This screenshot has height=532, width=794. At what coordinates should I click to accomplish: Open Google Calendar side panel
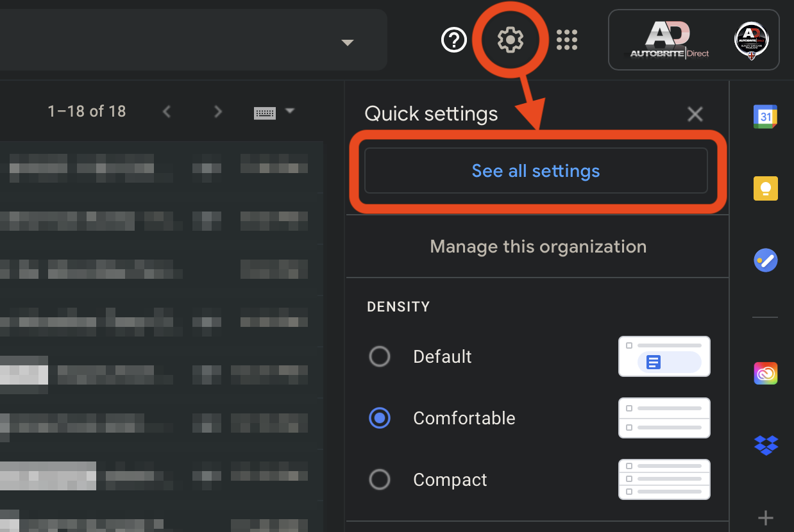click(x=766, y=117)
